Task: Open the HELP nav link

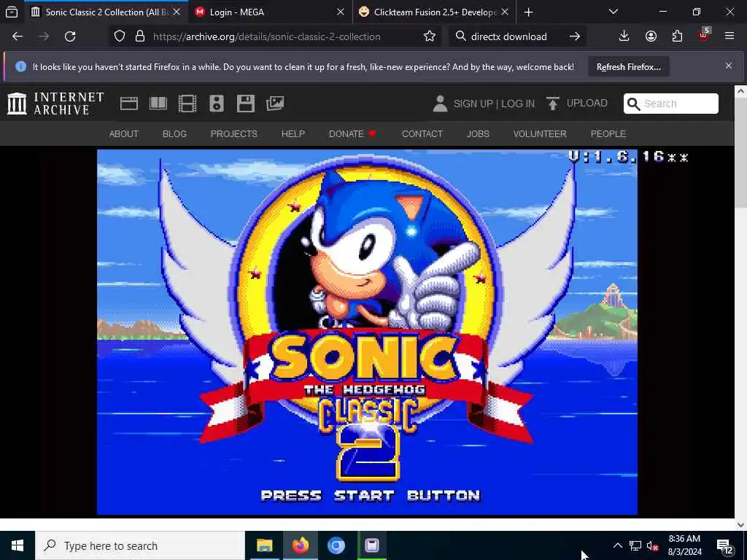Action: [x=293, y=134]
